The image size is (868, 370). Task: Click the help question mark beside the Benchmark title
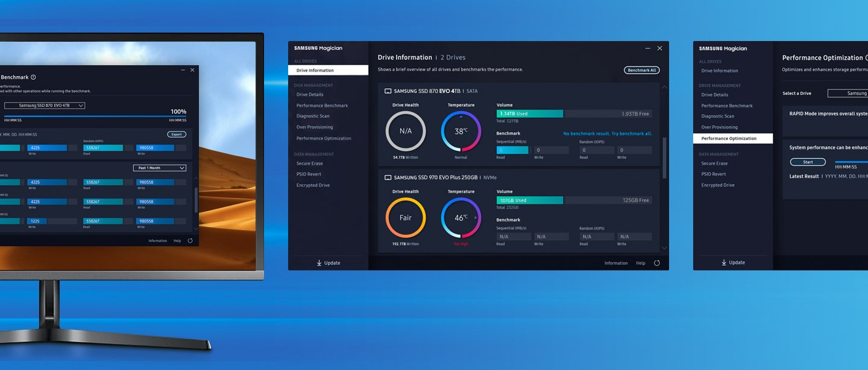point(33,77)
